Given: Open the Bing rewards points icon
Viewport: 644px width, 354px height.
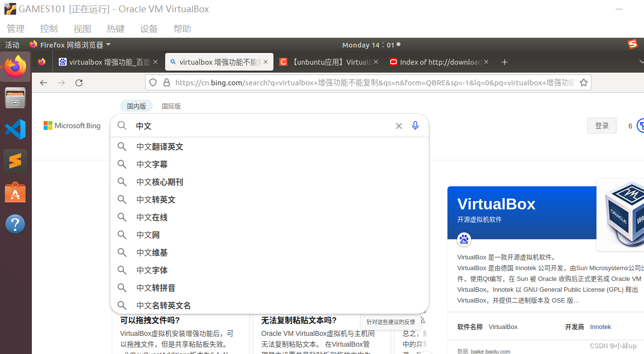Looking at the screenshot, I should click(640, 126).
